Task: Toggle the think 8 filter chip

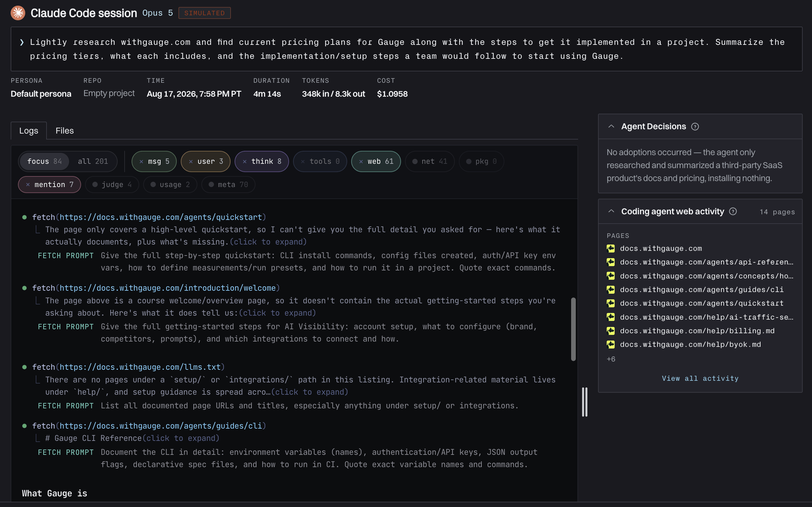Action: click(262, 161)
